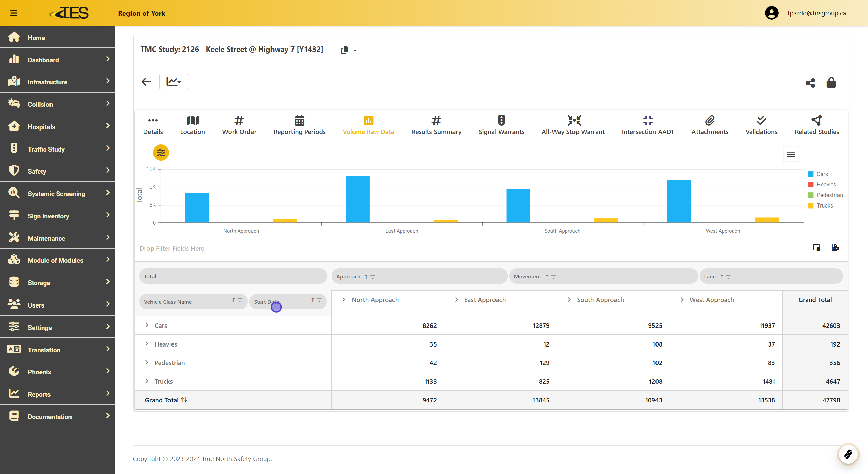
Task: Sort by Grand Total row arrows
Action: coord(184,400)
